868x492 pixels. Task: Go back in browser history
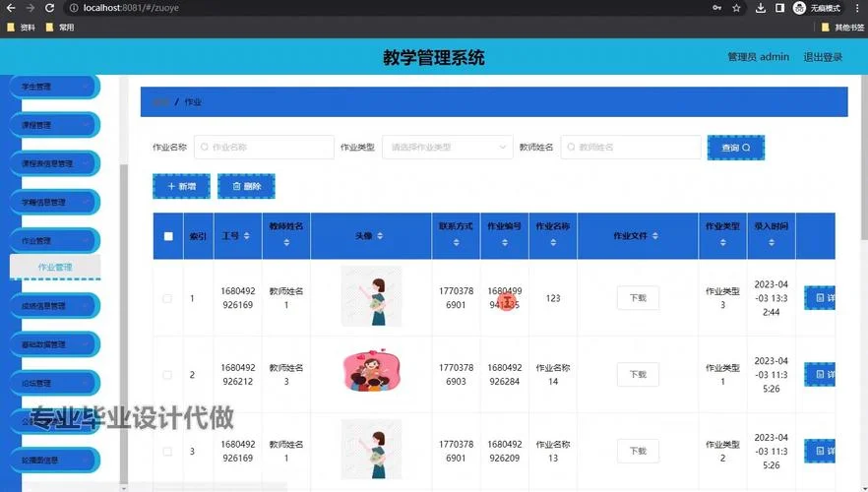pyautogui.click(x=11, y=8)
